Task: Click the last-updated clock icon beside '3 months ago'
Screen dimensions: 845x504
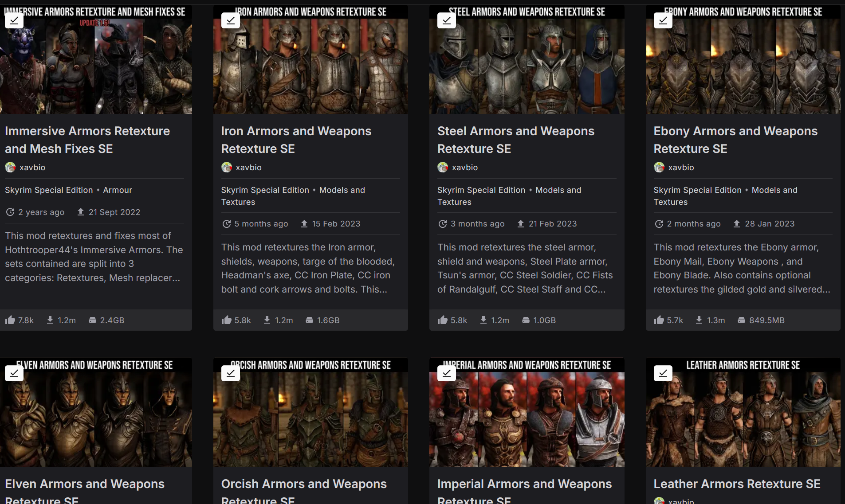Action: coord(442,224)
